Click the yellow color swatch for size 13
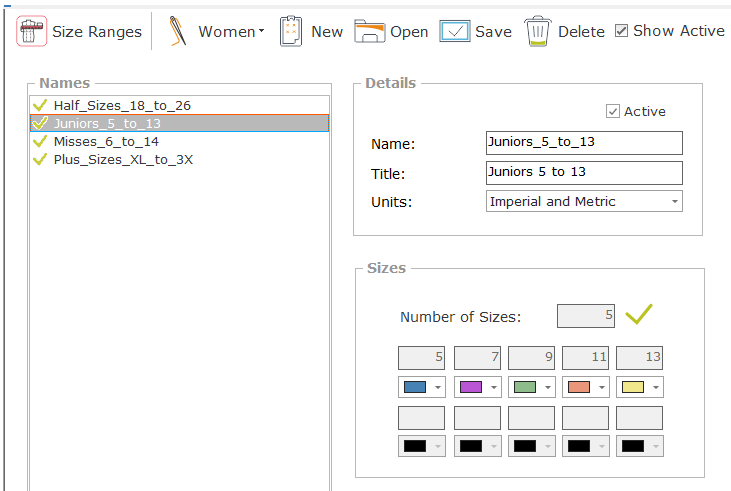731x491 pixels. (x=632, y=387)
